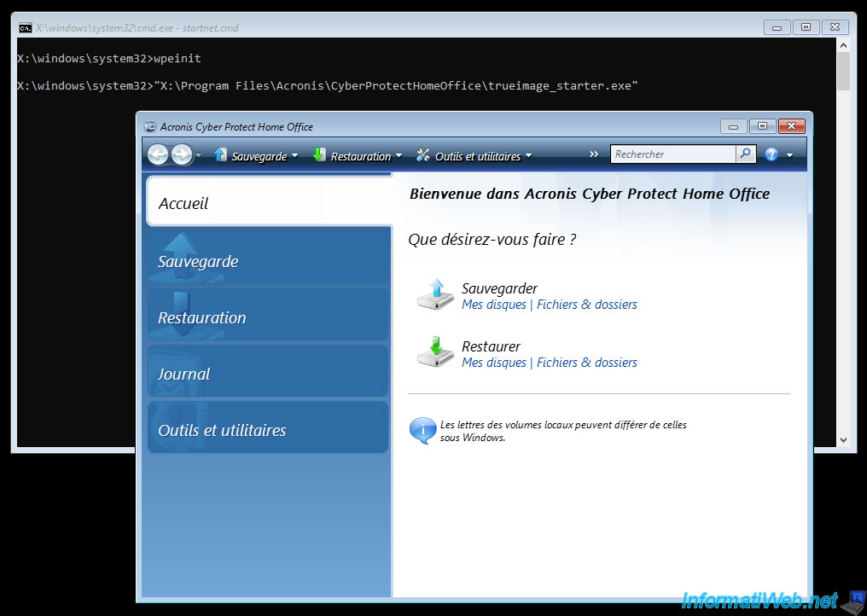Click the back navigation arrow icon

pyautogui.click(x=158, y=154)
